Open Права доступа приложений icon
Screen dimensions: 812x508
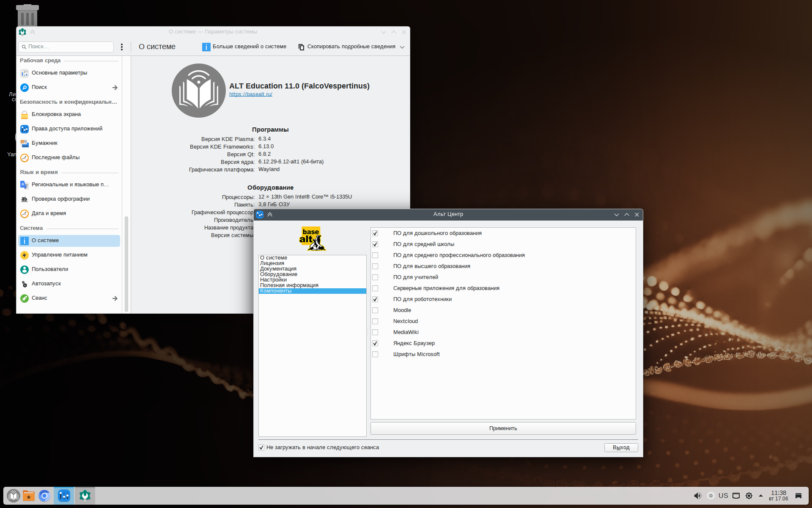pos(25,129)
